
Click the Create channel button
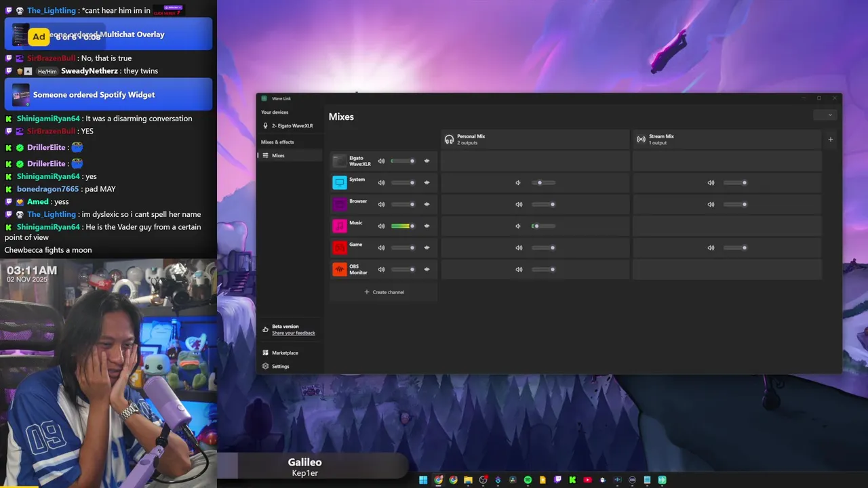384,292
